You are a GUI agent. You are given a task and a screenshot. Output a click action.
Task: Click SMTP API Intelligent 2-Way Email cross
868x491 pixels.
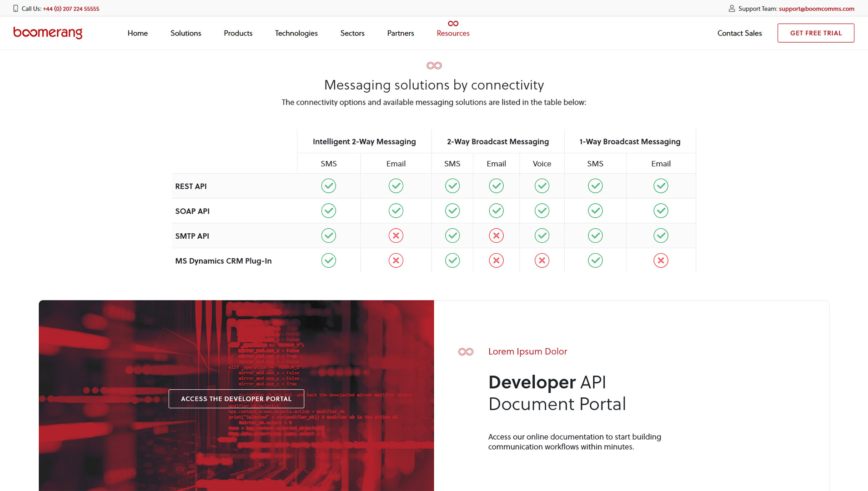(396, 235)
